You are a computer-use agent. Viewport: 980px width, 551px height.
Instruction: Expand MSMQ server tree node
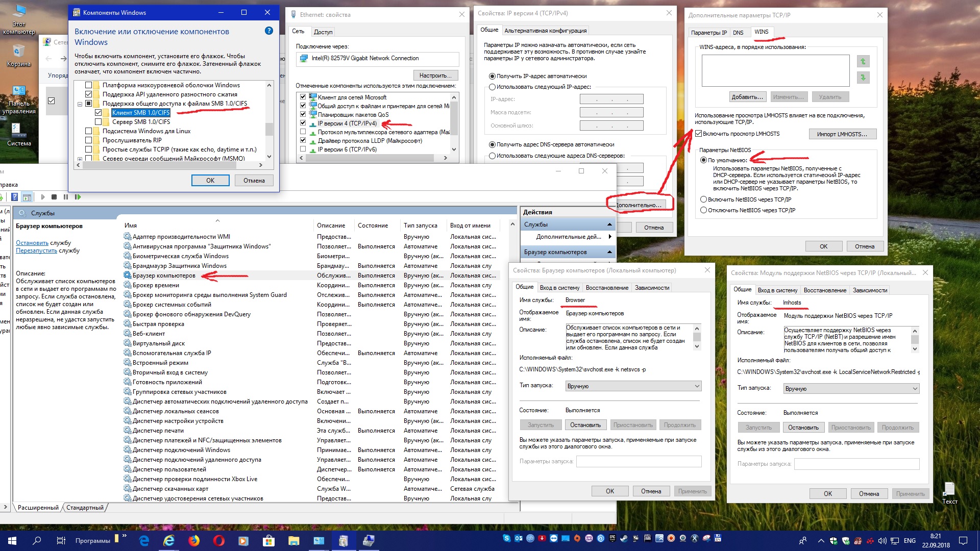pos(80,159)
